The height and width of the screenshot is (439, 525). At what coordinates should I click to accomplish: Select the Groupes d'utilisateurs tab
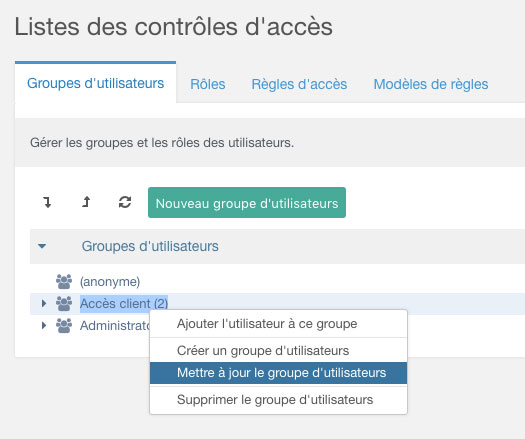coord(95,83)
